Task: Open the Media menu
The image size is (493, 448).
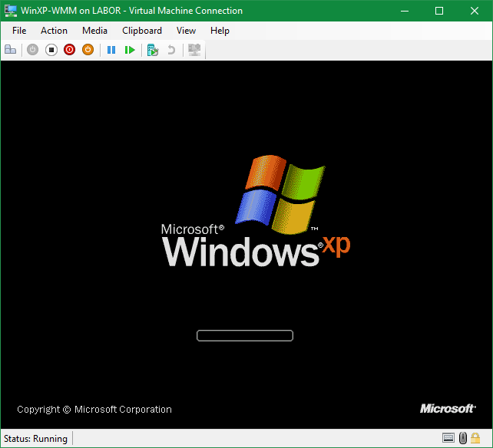Action: click(94, 31)
